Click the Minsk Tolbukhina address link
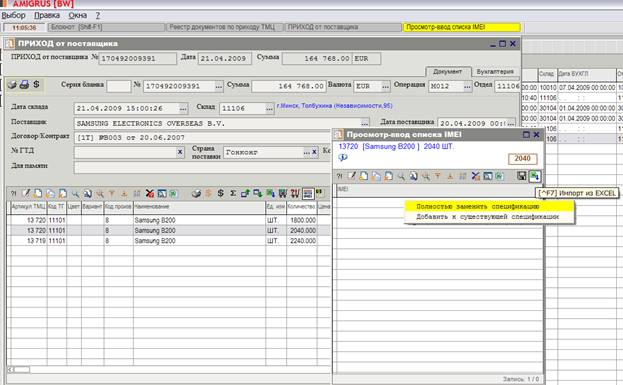The width and height of the screenshot is (623, 385). (x=335, y=106)
